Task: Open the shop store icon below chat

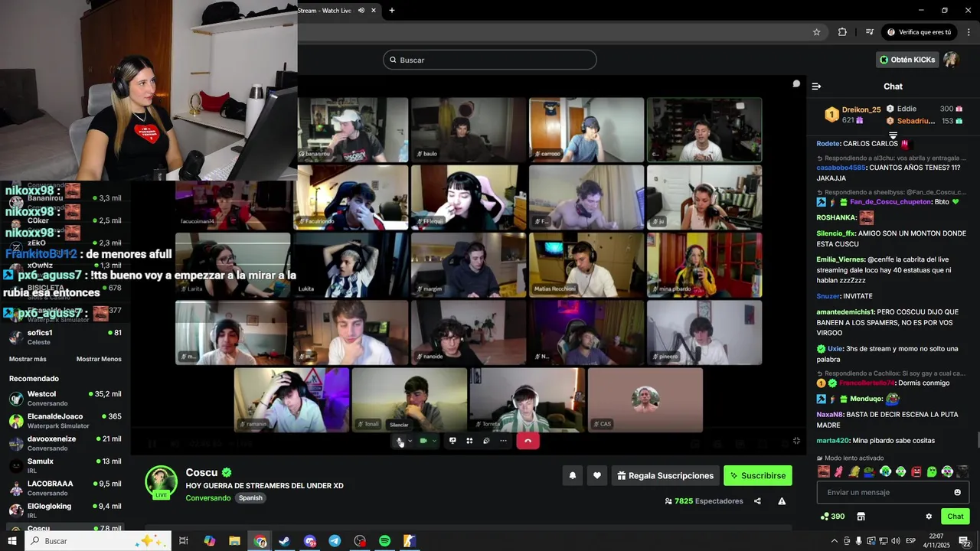Action: pyautogui.click(x=861, y=517)
